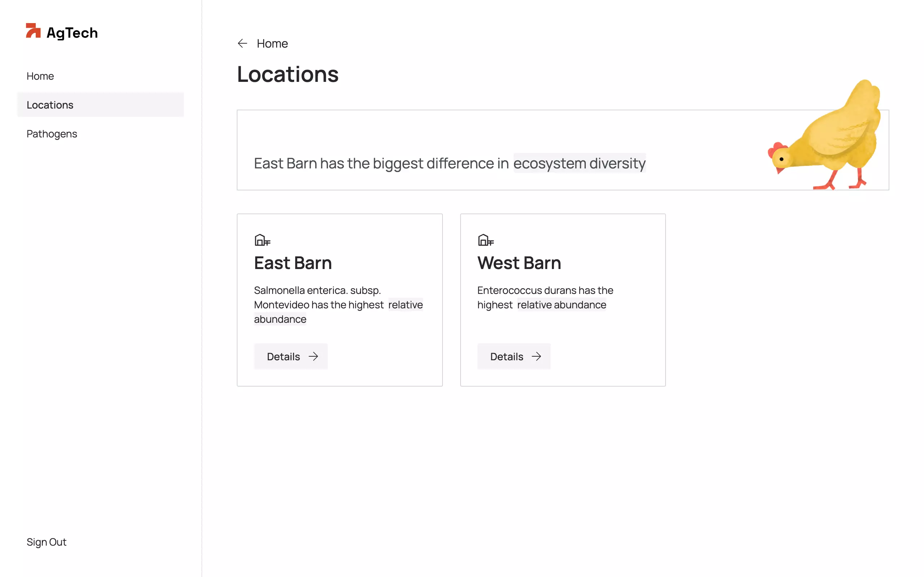Click relative abundance term in East Barn card
Screen dimensions: 924x577
click(x=405, y=304)
